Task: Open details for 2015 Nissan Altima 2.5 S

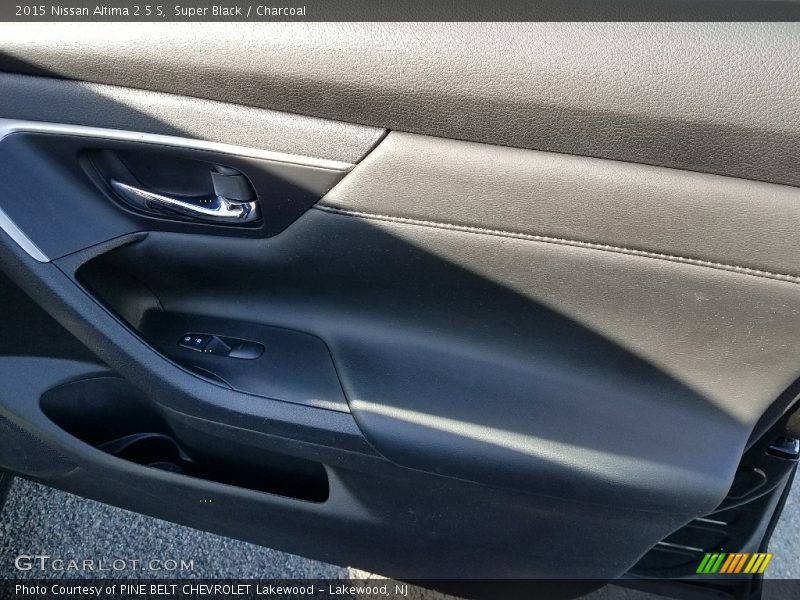Action: (x=90, y=11)
